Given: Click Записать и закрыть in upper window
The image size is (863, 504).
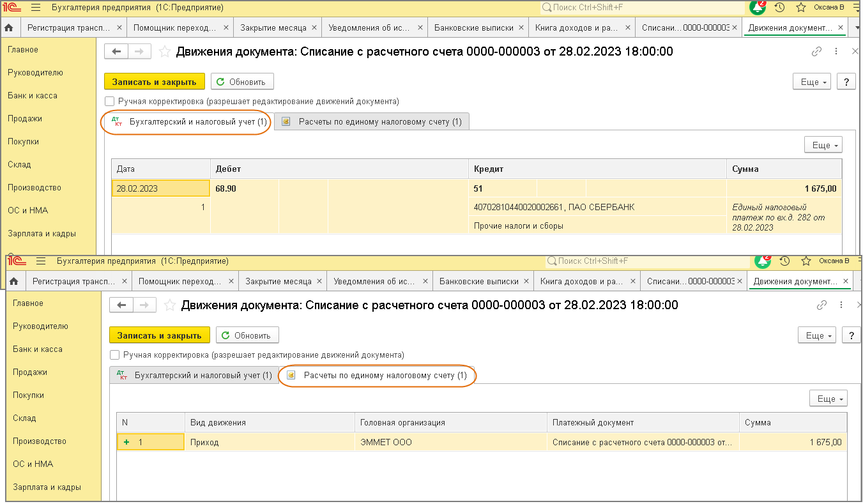Looking at the screenshot, I should (x=155, y=82).
